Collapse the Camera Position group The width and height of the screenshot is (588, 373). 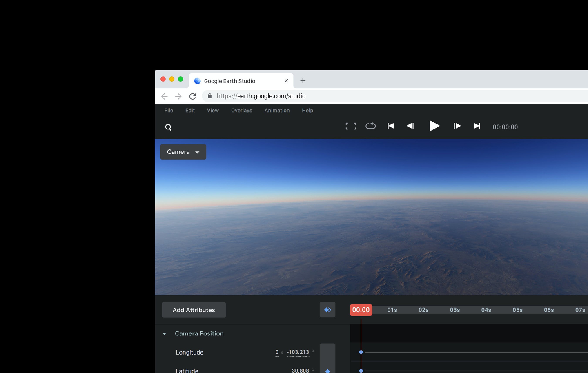coord(165,334)
